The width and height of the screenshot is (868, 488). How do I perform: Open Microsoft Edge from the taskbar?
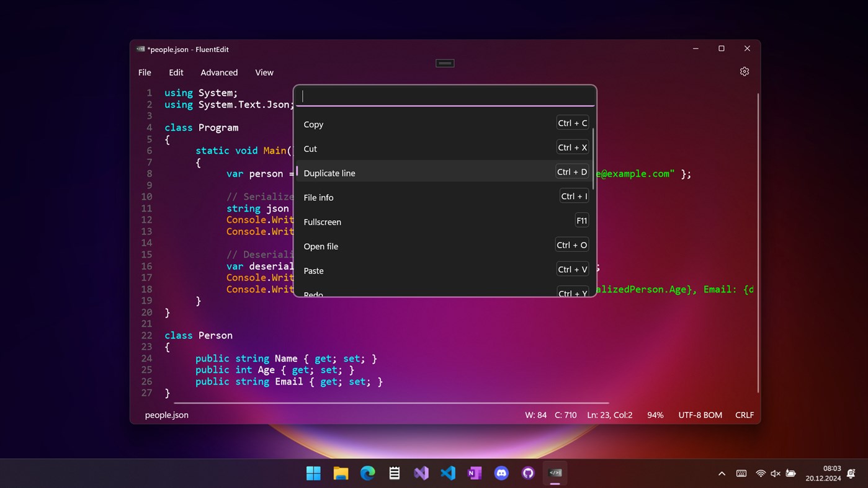pyautogui.click(x=368, y=473)
